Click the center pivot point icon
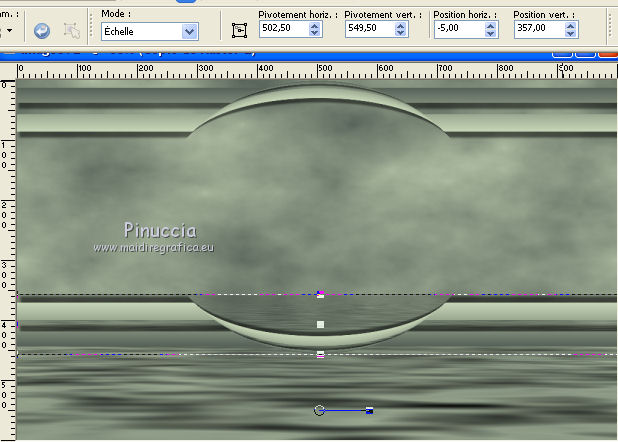This screenshot has height=442, width=618. click(239, 30)
